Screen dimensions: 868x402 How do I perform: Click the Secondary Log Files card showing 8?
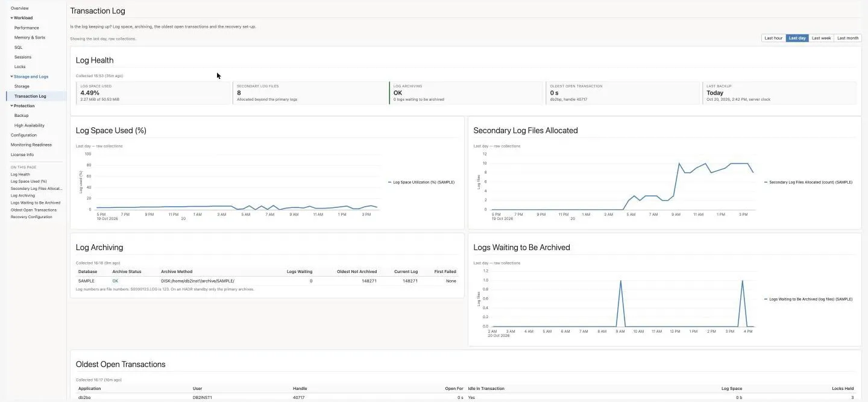[x=310, y=93]
